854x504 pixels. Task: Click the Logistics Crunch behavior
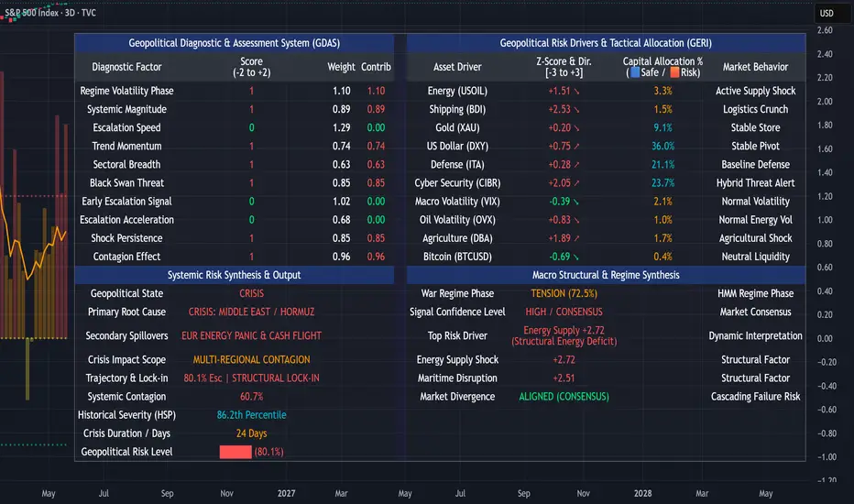click(755, 110)
